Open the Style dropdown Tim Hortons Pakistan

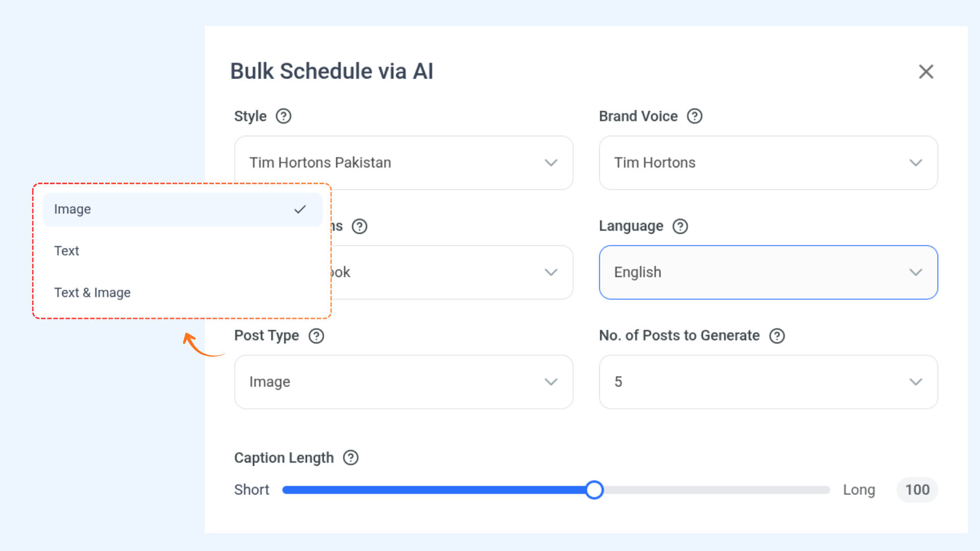point(403,163)
